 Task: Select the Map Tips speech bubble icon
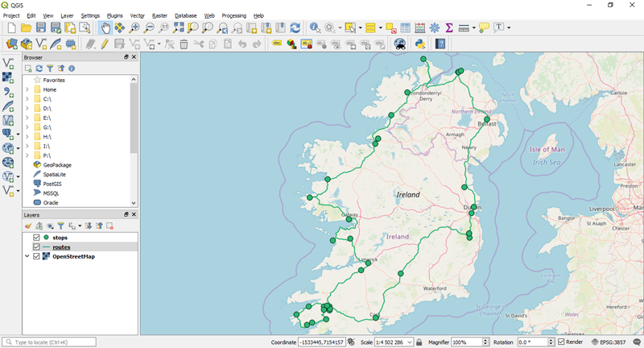pos(484,27)
